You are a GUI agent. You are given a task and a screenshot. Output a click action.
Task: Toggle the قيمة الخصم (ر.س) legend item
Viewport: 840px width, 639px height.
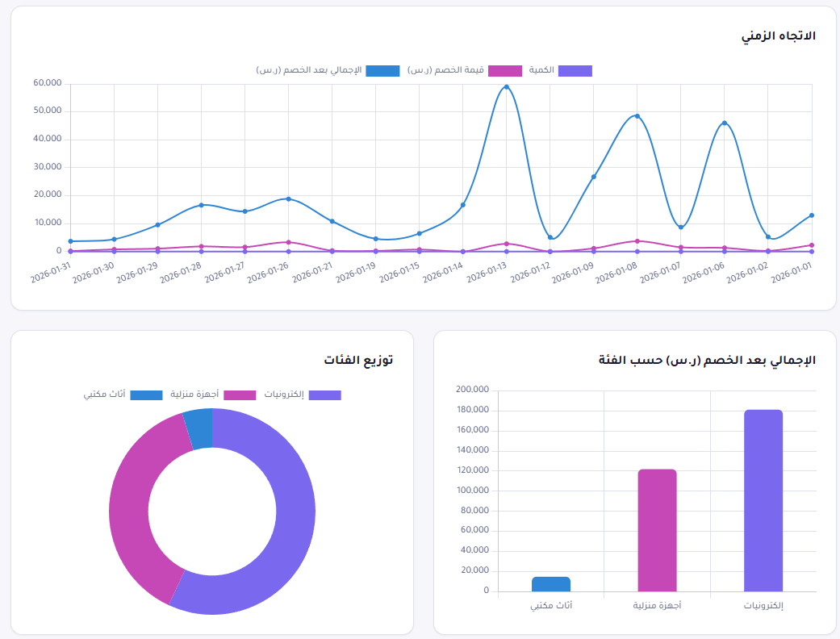click(465, 71)
